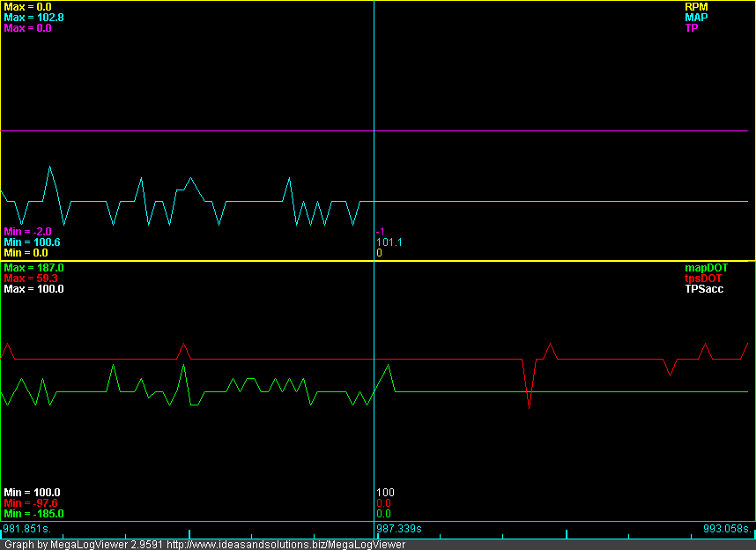The height and width of the screenshot is (550, 756).
Task: Select the Max = 59.3 tpsDOT value
Action: coord(31,279)
